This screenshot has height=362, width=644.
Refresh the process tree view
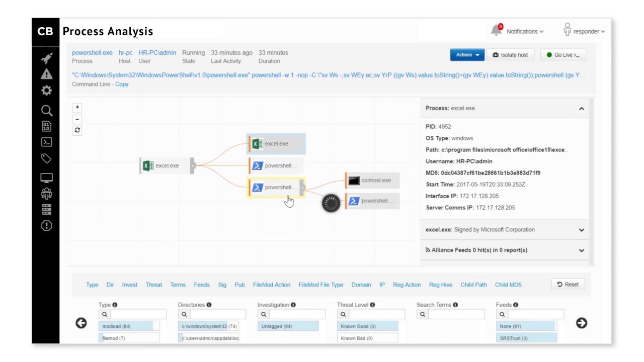pyautogui.click(x=77, y=130)
